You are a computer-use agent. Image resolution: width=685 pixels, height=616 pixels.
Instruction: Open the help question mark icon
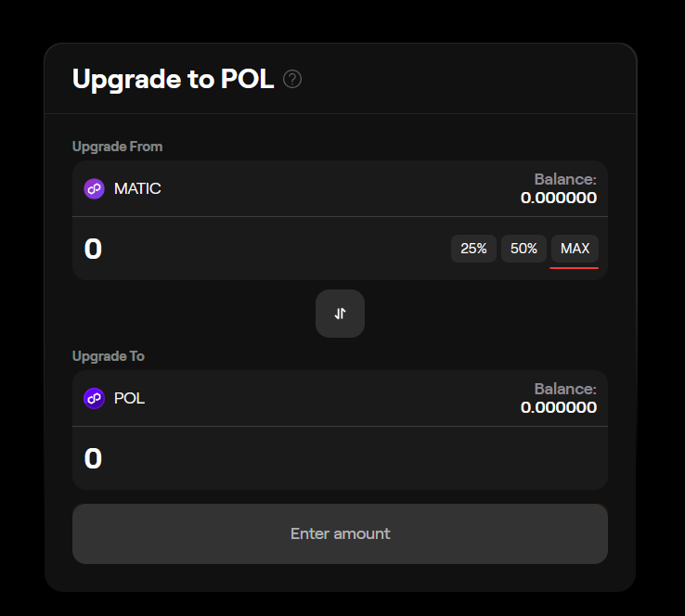pos(292,79)
